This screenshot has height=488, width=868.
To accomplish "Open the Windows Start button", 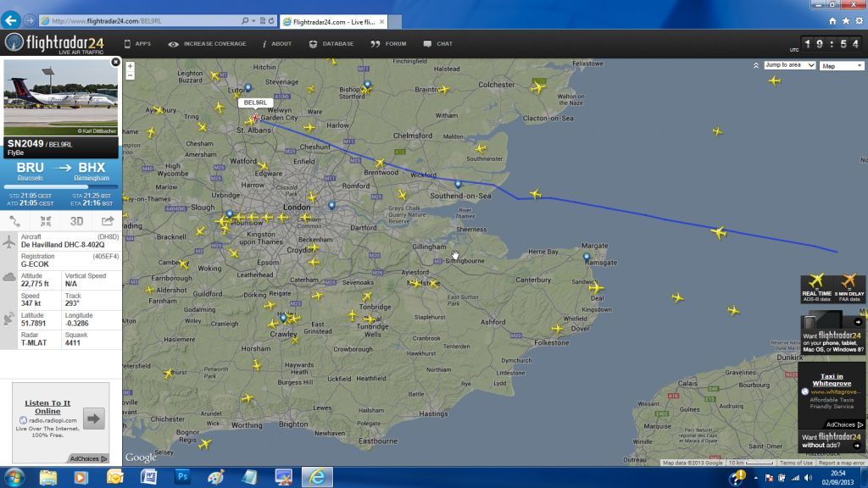I will point(14,477).
